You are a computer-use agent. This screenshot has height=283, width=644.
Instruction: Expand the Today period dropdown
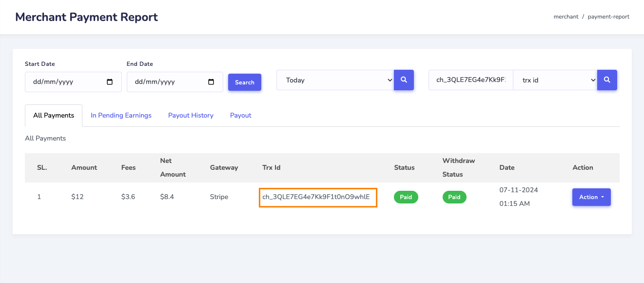coord(335,80)
